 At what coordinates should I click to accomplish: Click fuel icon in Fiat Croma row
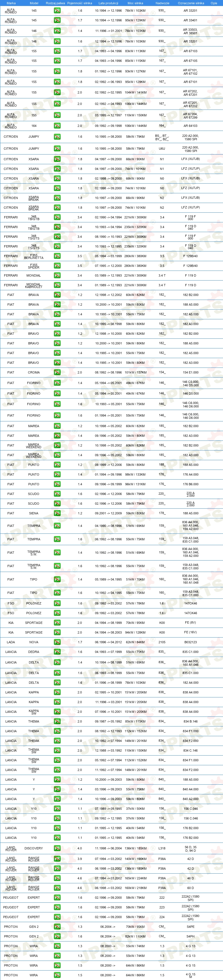click(x=57, y=372)
